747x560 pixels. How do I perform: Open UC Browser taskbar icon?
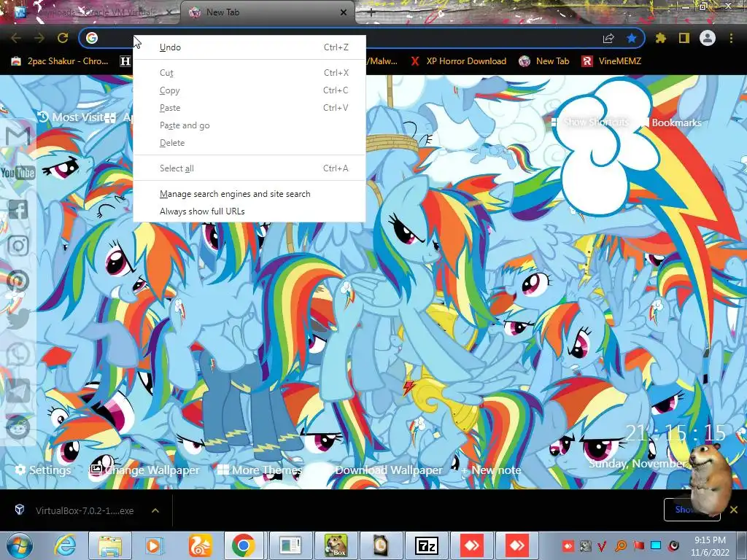coord(200,545)
